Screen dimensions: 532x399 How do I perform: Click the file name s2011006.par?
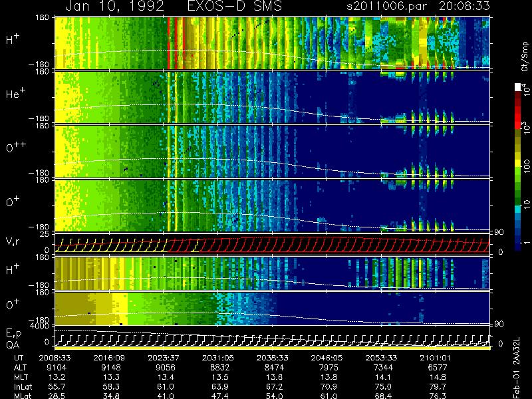tap(386, 6)
